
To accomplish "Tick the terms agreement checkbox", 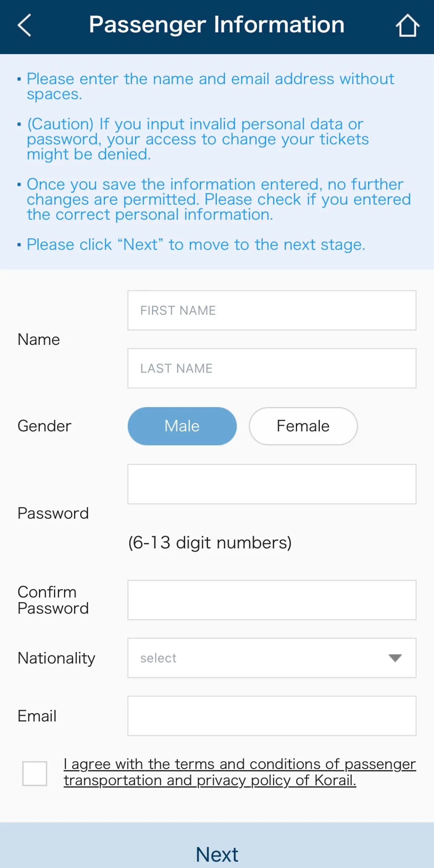I will click(x=35, y=773).
